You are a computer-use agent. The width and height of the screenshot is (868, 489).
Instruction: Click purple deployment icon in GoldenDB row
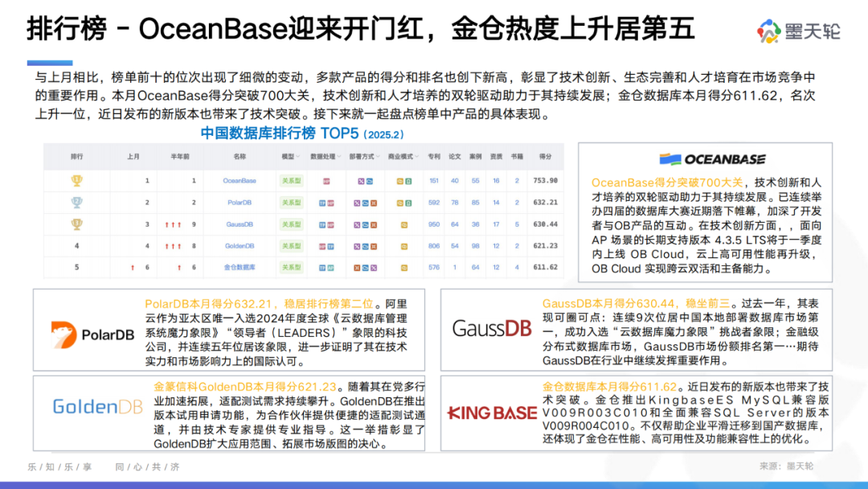[x=357, y=246]
